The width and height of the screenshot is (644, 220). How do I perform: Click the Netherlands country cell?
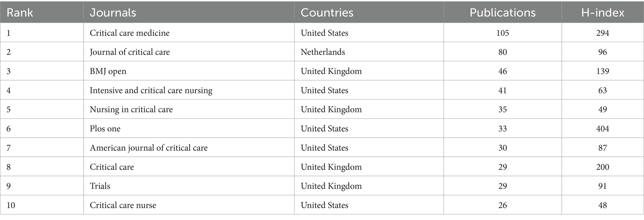pos(323,52)
